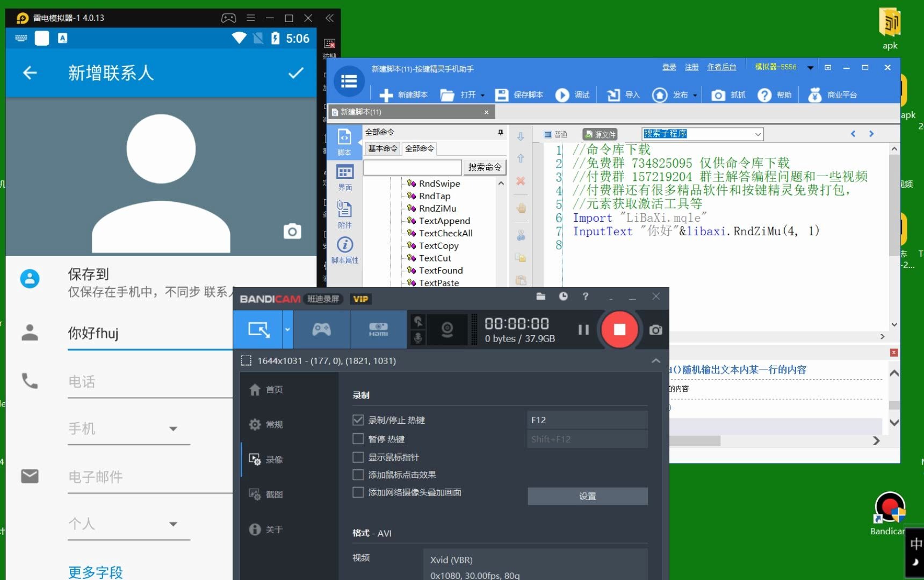Image resolution: width=924 pixels, height=580 pixels.
Task: Toggle 录制/停止 热键 checkbox
Action: click(358, 420)
